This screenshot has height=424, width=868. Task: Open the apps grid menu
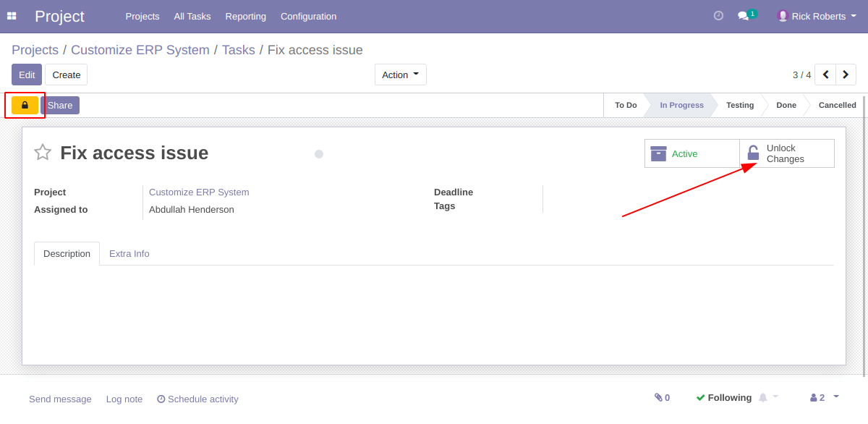tap(12, 16)
